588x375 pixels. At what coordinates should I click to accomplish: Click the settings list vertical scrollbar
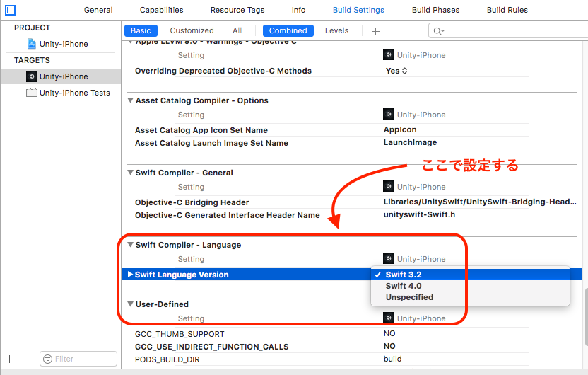586,317
